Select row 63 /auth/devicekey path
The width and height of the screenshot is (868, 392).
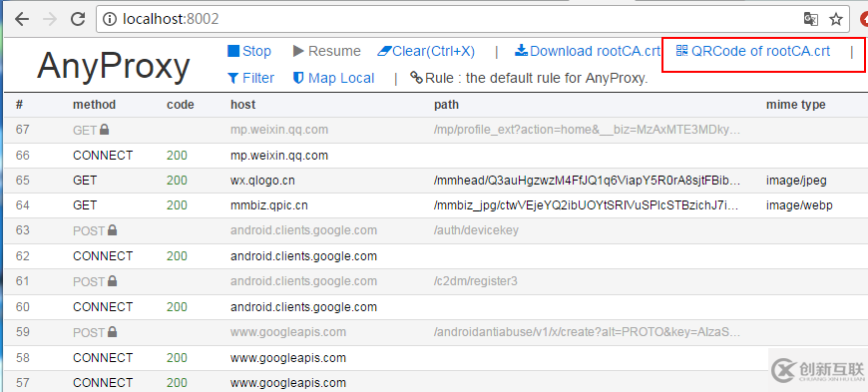pyautogui.click(x=476, y=230)
